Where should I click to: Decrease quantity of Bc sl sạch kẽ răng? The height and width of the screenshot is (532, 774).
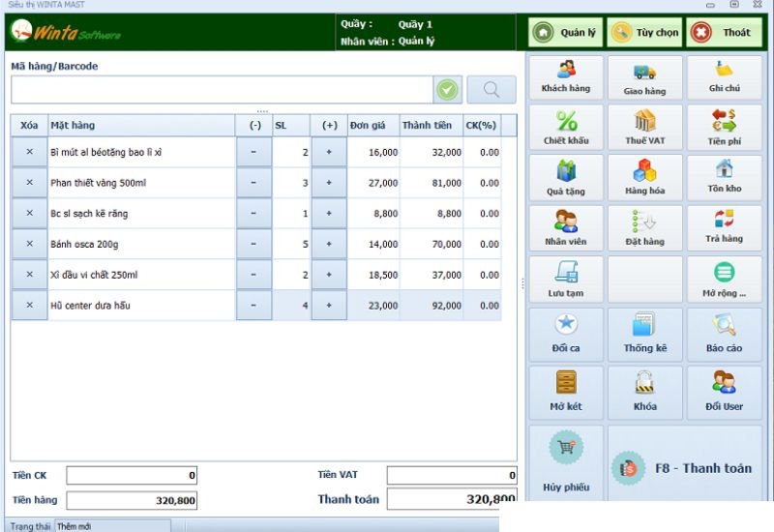pyautogui.click(x=253, y=213)
